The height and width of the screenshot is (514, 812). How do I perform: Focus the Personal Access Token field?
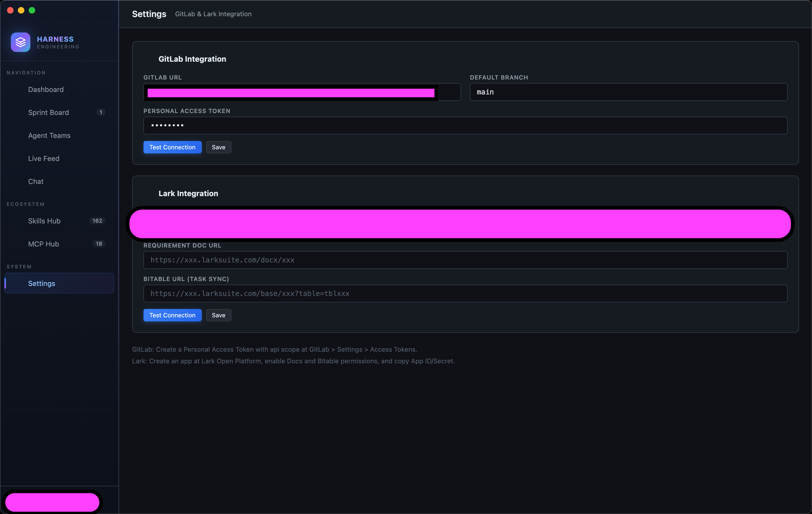coord(465,125)
